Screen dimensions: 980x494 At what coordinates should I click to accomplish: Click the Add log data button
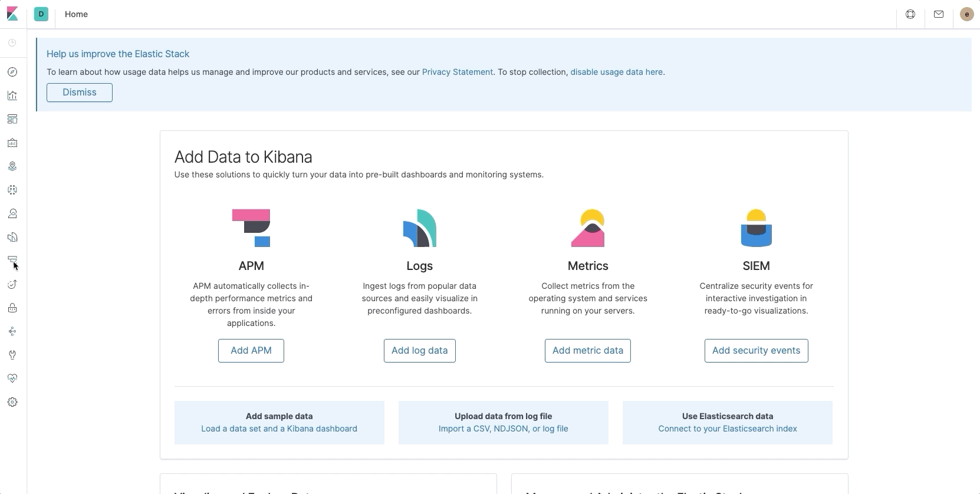(x=420, y=351)
